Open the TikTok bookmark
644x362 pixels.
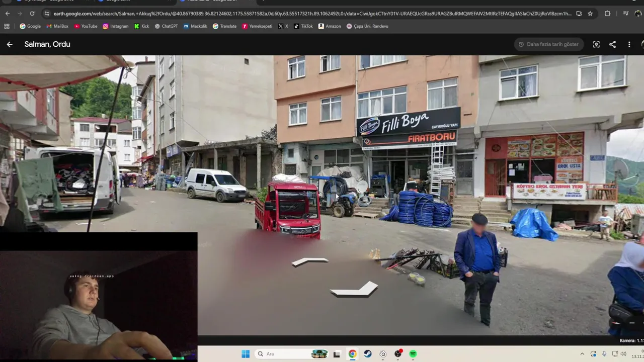(303, 26)
